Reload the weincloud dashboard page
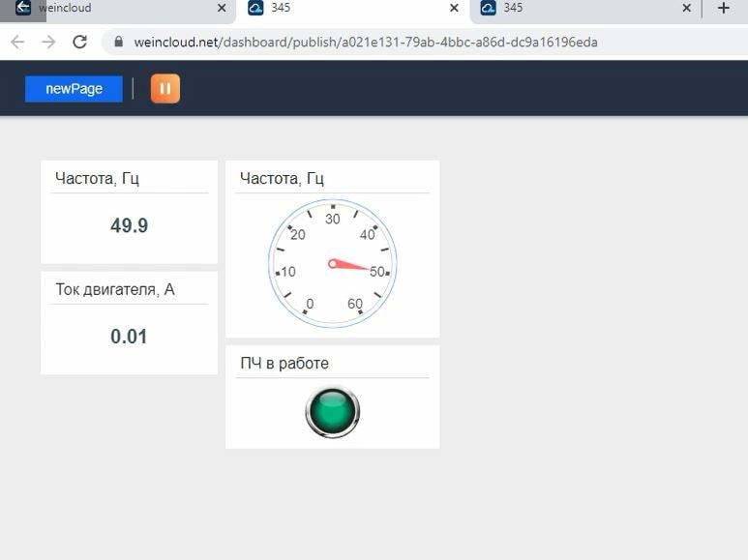The height and width of the screenshot is (560, 748). (x=80, y=42)
